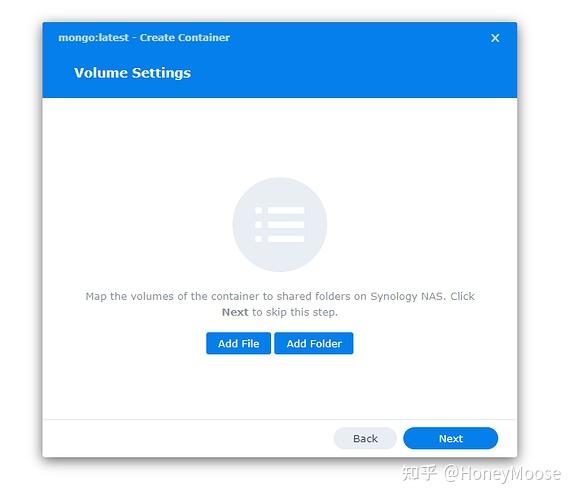
Task: Select the Volume Settings heading
Action: click(132, 73)
